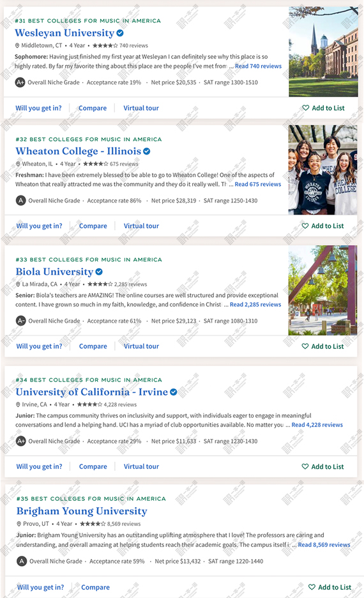Open Wheaton College students photo
364x598 pixels.
tap(323, 170)
